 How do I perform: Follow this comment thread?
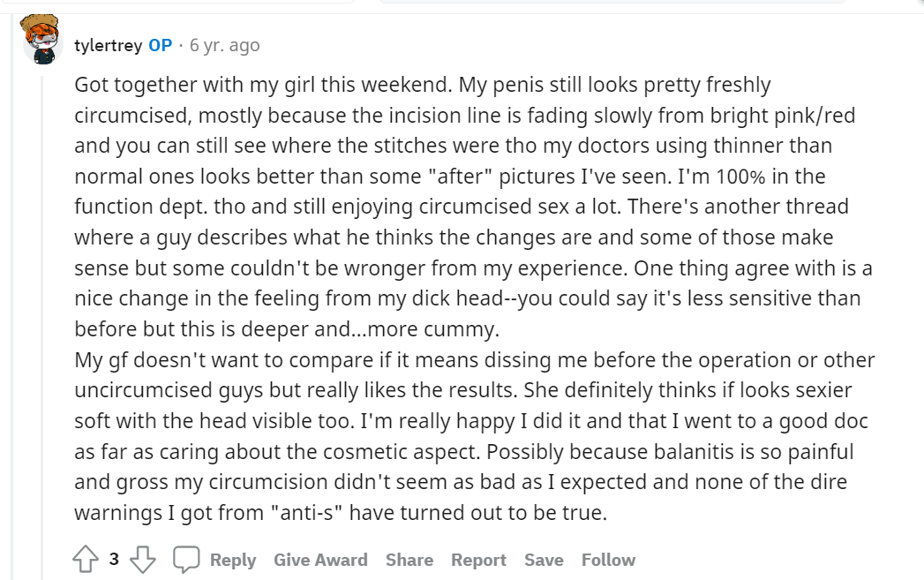point(608,560)
